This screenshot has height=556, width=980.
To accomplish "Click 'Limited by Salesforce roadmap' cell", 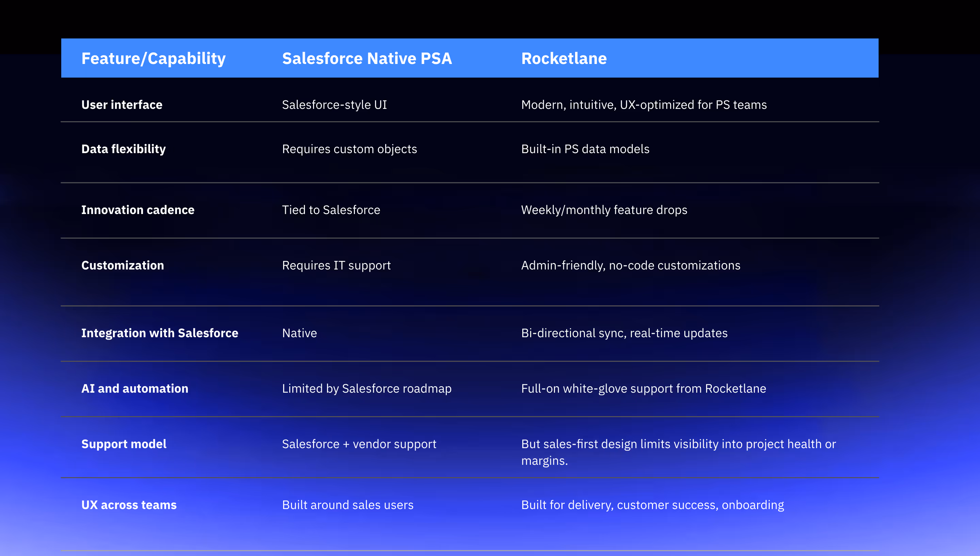I will click(366, 388).
